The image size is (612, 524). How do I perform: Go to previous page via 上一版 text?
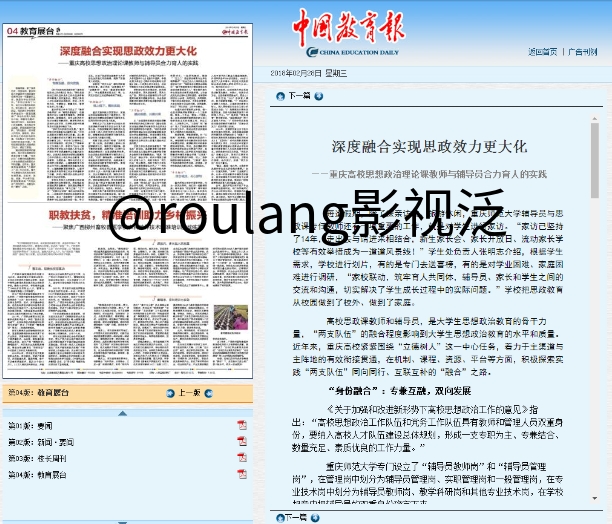[x=189, y=393]
